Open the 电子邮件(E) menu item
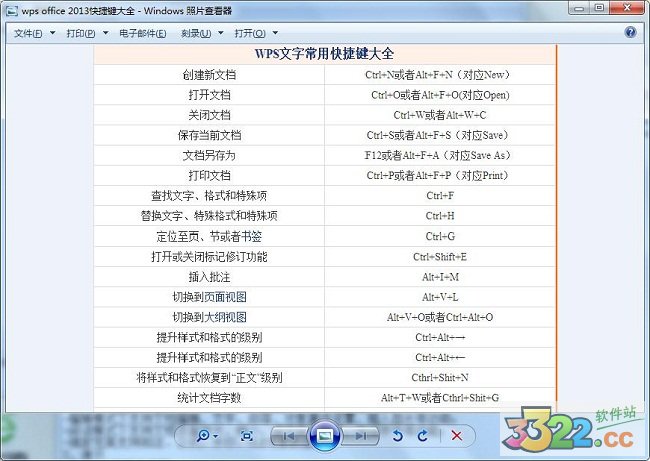The image size is (650, 461). coord(143,33)
